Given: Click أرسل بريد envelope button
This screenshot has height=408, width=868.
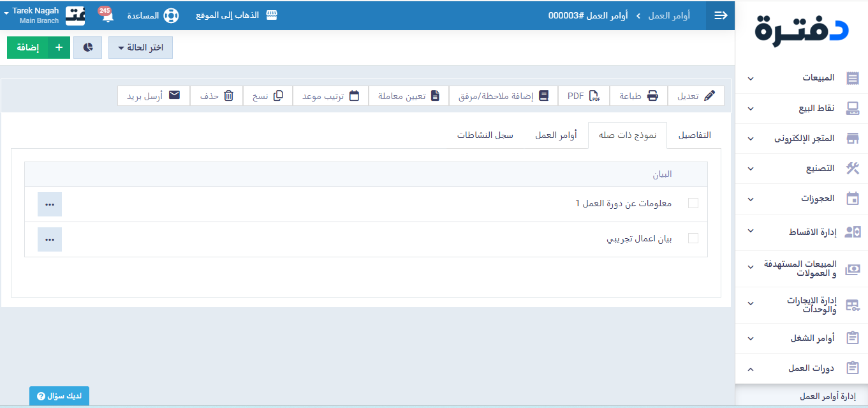Looking at the screenshot, I should pyautogui.click(x=154, y=96).
